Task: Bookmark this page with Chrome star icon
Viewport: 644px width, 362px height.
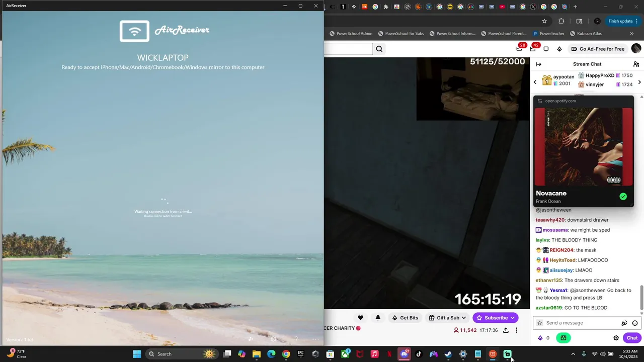Action: (x=544, y=21)
